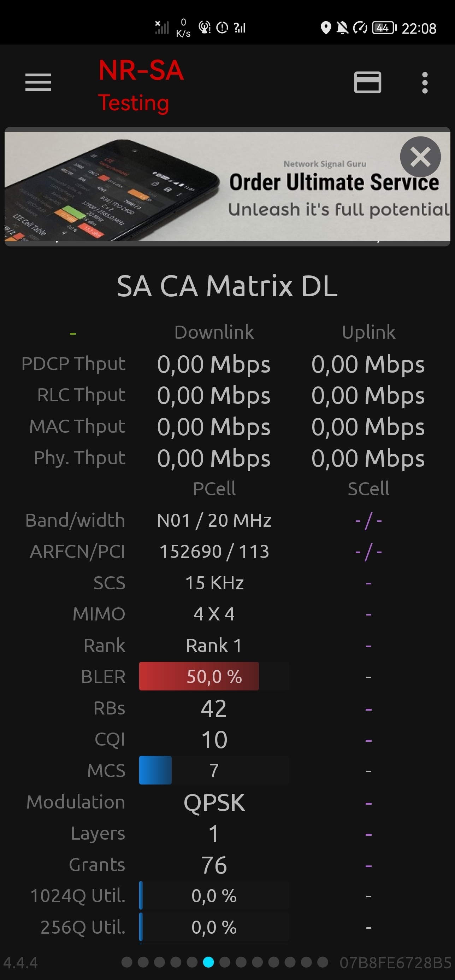Tap the 1024Q Util. 0,0 % bar

(x=214, y=896)
